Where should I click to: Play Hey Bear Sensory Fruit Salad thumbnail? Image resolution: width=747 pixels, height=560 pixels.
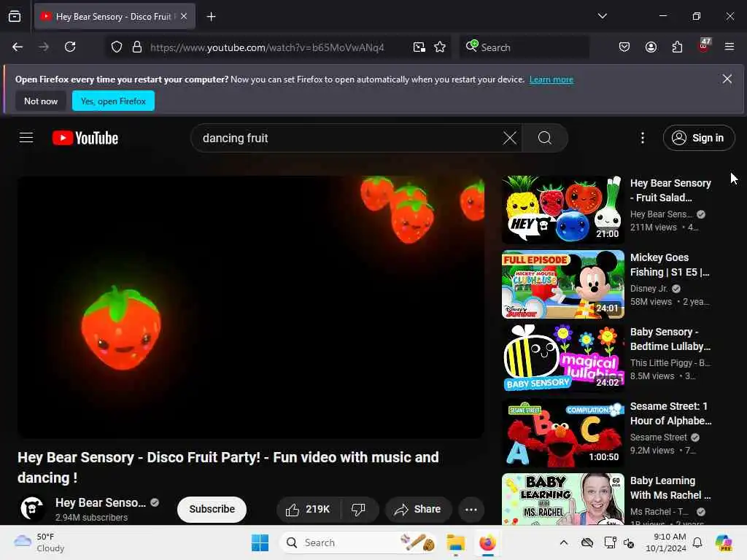point(562,209)
